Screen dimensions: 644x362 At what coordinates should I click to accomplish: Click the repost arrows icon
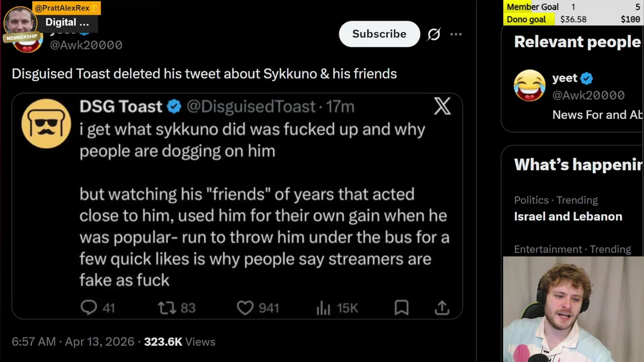[167, 307]
